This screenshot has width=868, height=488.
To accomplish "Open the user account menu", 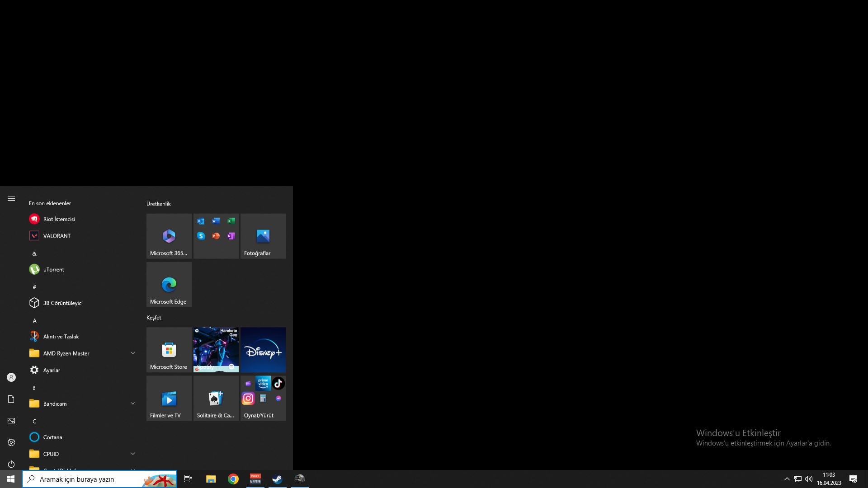I will coord(11,377).
